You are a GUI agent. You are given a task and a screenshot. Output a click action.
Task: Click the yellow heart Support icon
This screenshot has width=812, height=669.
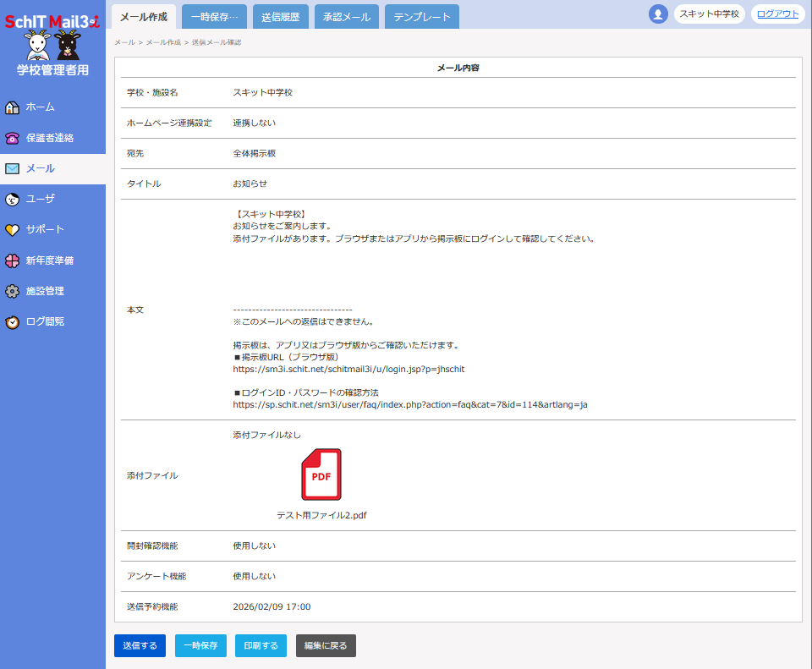12,230
